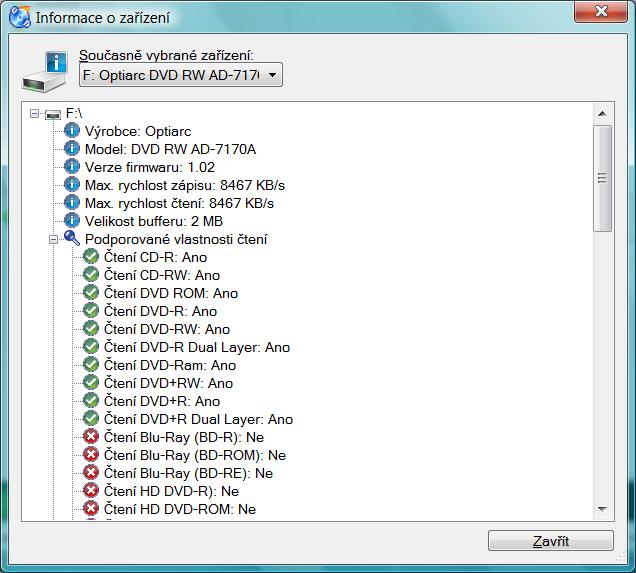
Task: Select the 'Čtení CD-R: Ano' row
Action: coord(155,257)
